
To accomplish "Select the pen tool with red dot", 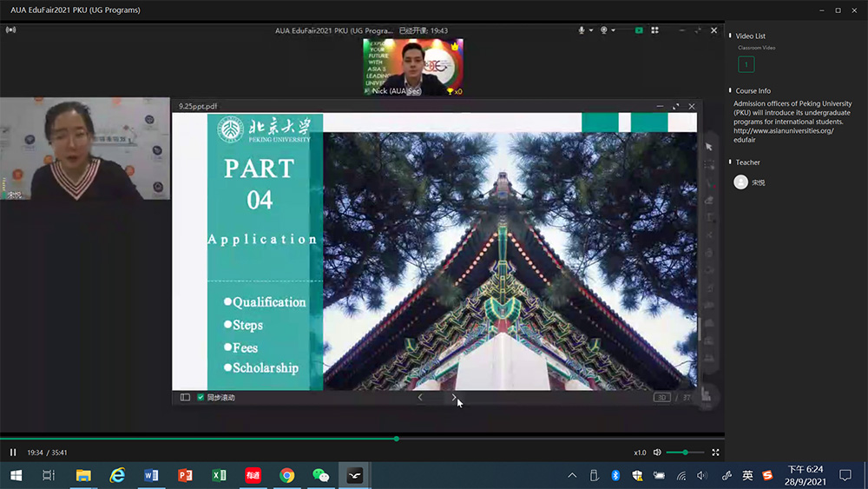I will (x=709, y=182).
